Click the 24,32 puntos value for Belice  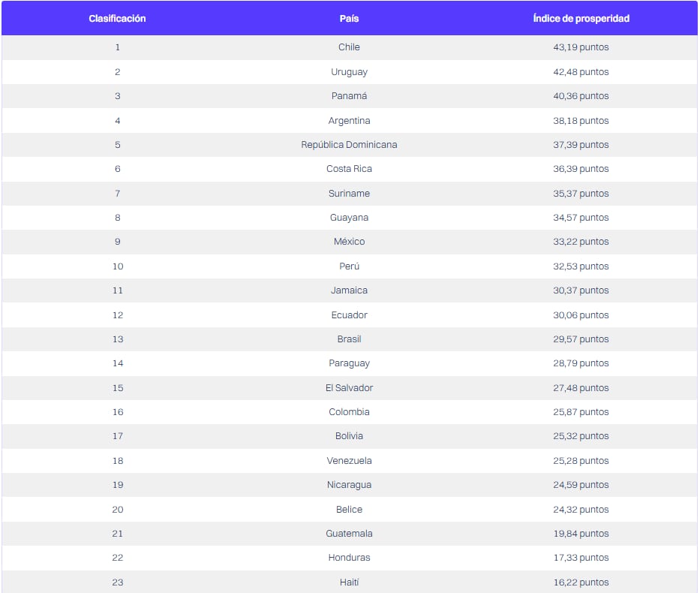point(581,510)
